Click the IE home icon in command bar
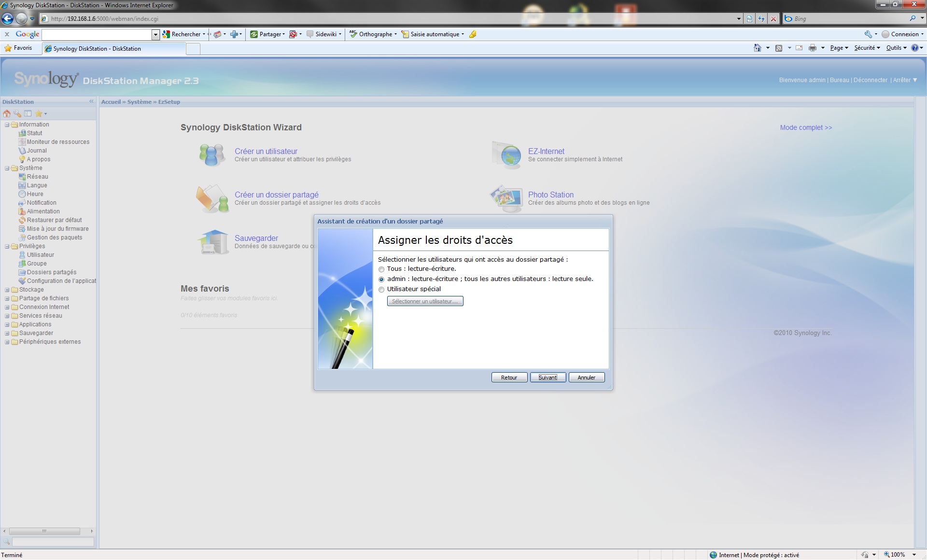Image resolution: width=927 pixels, height=560 pixels. point(758,48)
